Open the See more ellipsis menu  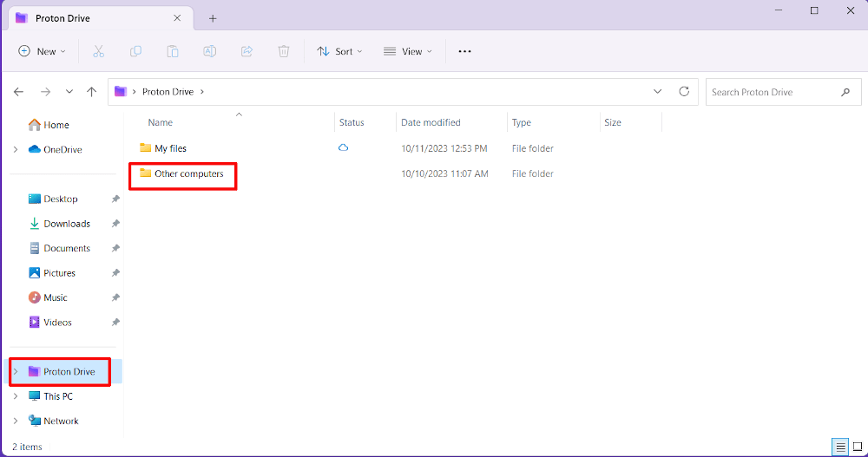(x=464, y=51)
